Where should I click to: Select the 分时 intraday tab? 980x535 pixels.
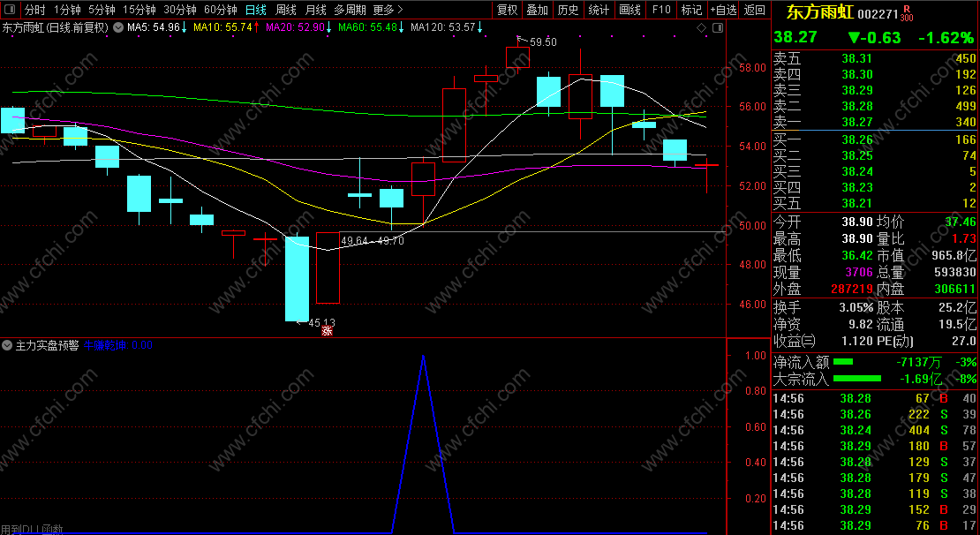point(35,10)
